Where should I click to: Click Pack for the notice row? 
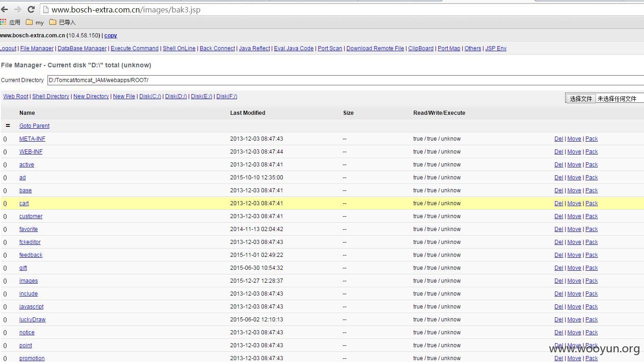(591, 332)
